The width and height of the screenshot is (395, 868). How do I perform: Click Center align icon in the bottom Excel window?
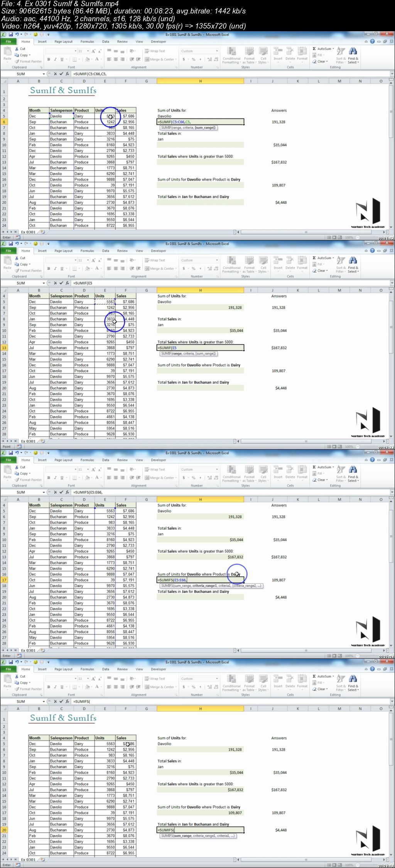(116, 687)
